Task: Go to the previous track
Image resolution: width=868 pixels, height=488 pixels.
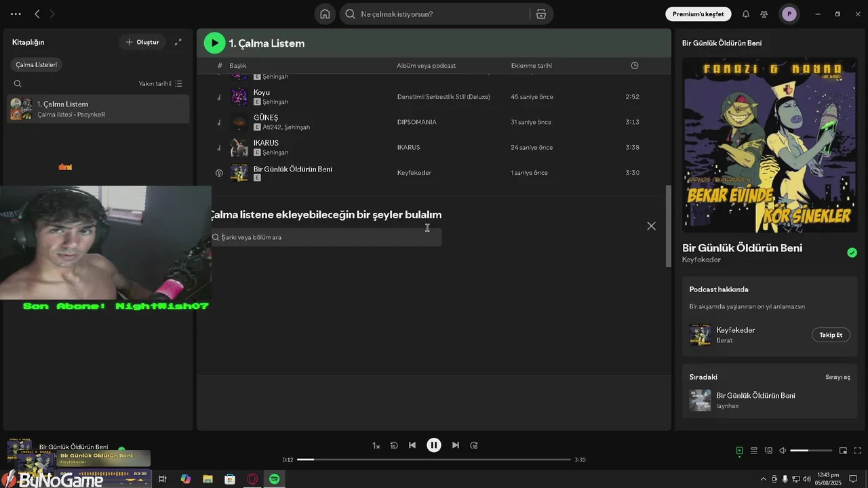Action: (412, 445)
